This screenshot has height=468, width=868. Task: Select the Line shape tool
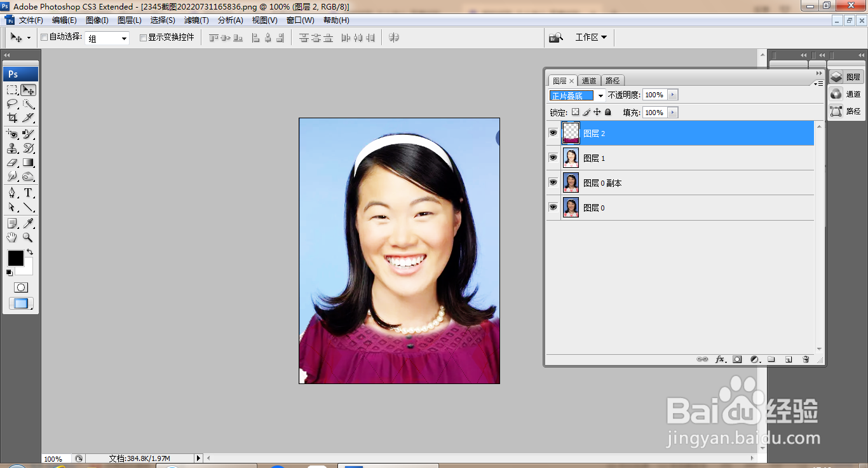(28, 207)
